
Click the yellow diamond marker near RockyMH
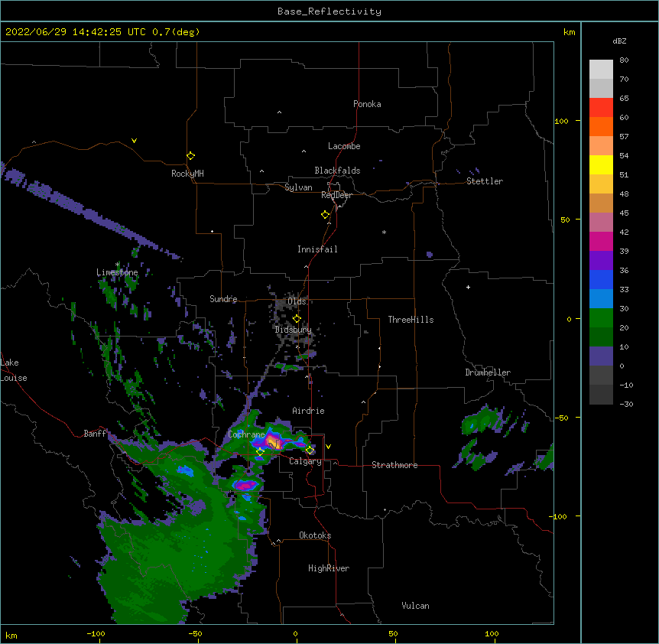(190, 156)
